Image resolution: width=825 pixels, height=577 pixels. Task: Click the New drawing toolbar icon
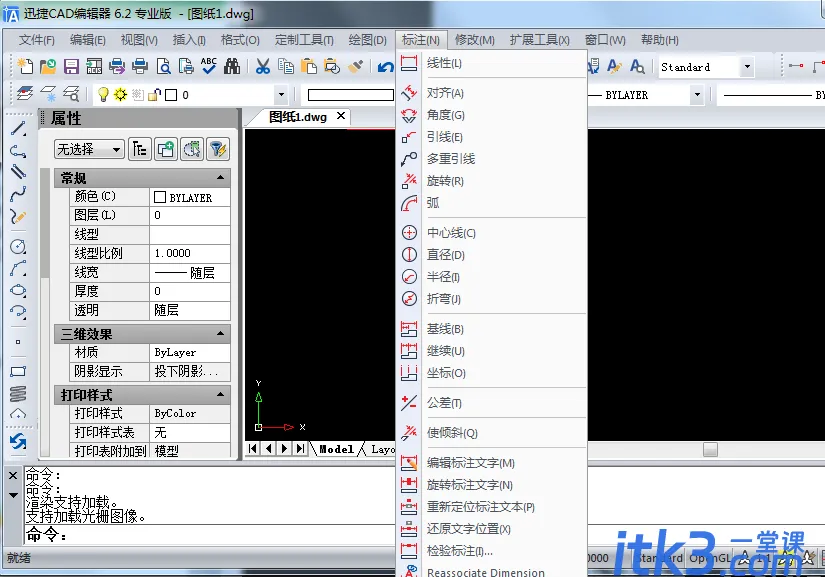click(x=25, y=66)
